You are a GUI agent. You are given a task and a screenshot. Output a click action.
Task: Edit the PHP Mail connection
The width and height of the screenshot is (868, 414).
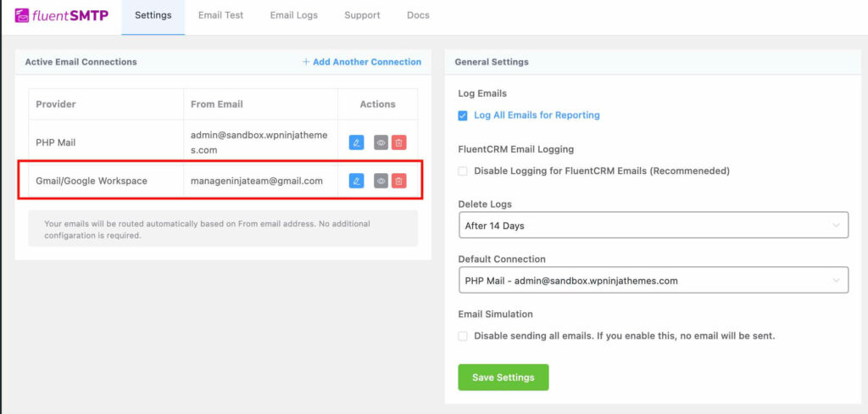pyautogui.click(x=357, y=143)
